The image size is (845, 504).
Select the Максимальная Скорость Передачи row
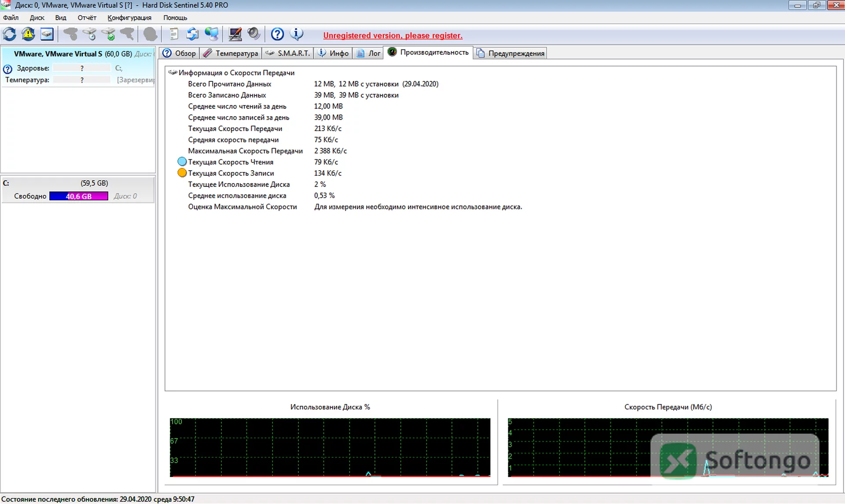pos(268,151)
